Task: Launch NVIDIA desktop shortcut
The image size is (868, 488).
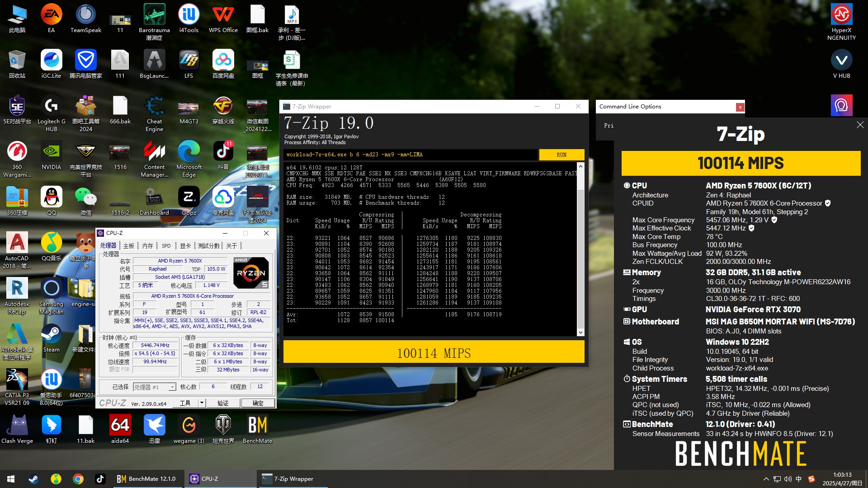Action: (51, 155)
